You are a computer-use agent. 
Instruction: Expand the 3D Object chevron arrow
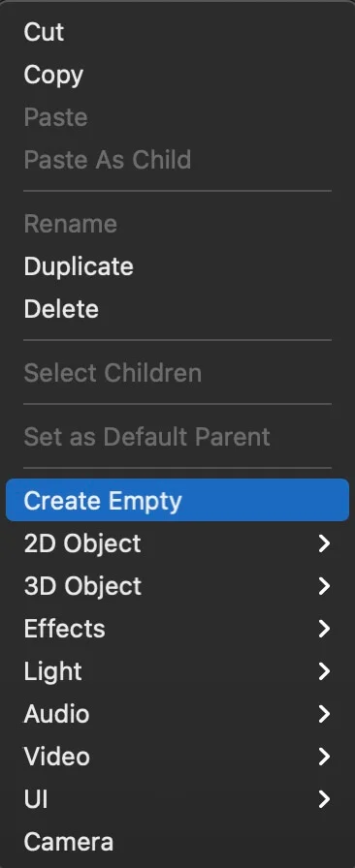click(324, 586)
